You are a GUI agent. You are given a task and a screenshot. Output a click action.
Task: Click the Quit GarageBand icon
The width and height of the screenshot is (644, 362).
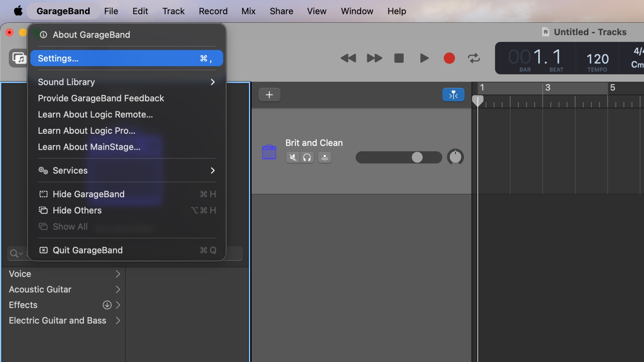pos(44,250)
